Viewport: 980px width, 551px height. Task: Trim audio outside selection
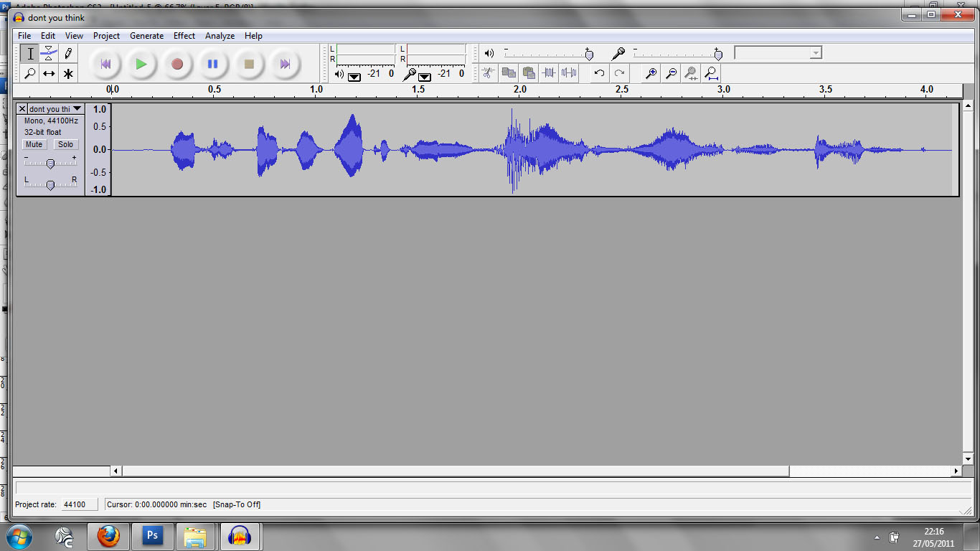pos(548,72)
